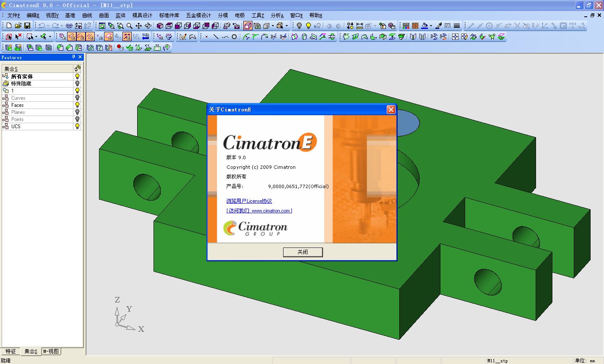
Task: Select the eyedropper pick attributes tool
Action: pos(438,26)
